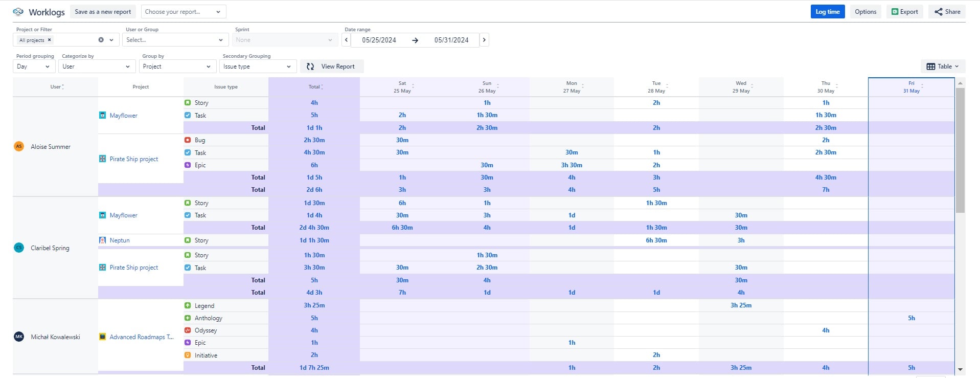The height and width of the screenshot is (378, 980).
Task: Click the Worklogs app logo icon
Action: pyautogui.click(x=18, y=12)
